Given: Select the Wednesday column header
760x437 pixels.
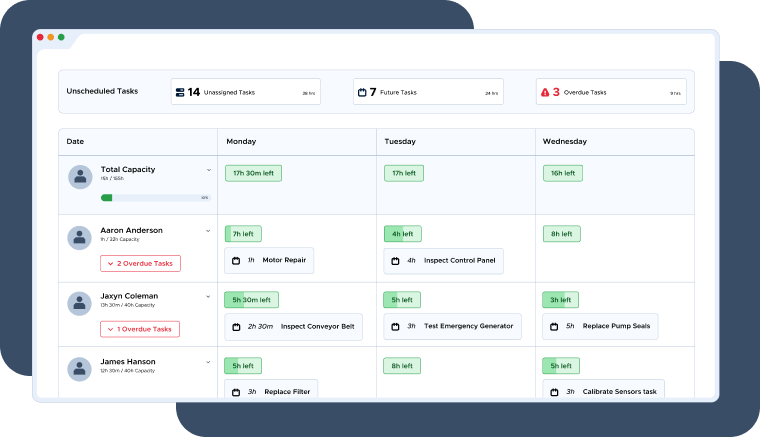Looking at the screenshot, I should click(564, 142).
